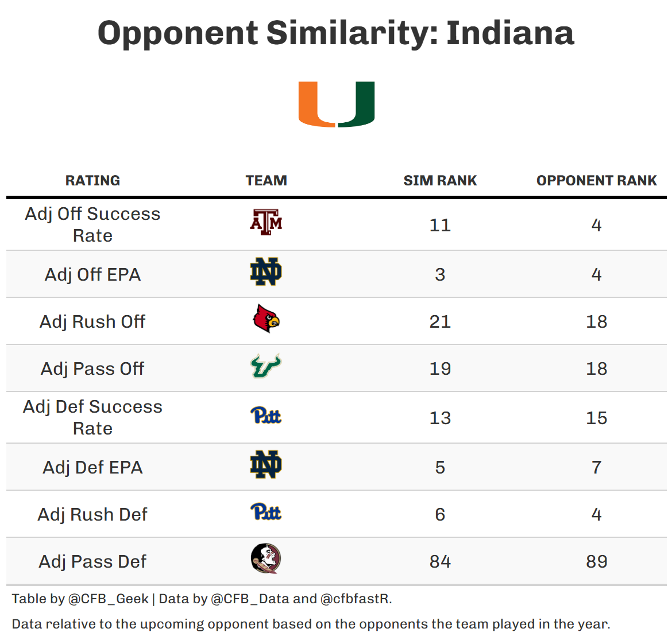Screen dimensions: 672x644
Task: Click the Pitt logo in the Adj Def Success Rate row
Action: click(266, 416)
